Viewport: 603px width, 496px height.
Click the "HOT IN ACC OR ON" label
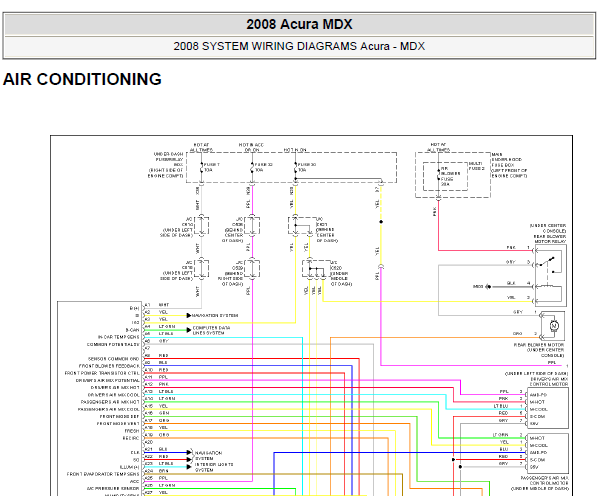(x=251, y=147)
